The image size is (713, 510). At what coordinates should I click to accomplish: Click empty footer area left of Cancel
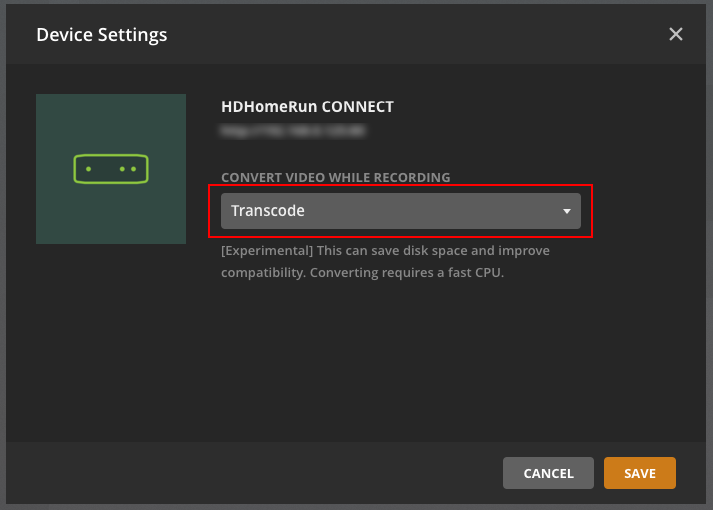[250, 473]
